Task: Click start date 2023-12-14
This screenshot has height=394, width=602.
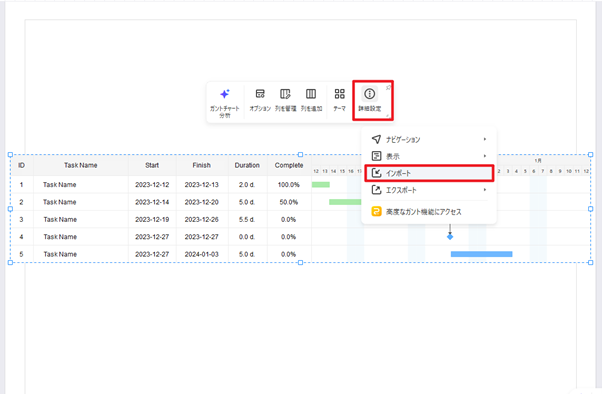Action: pos(152,202)
